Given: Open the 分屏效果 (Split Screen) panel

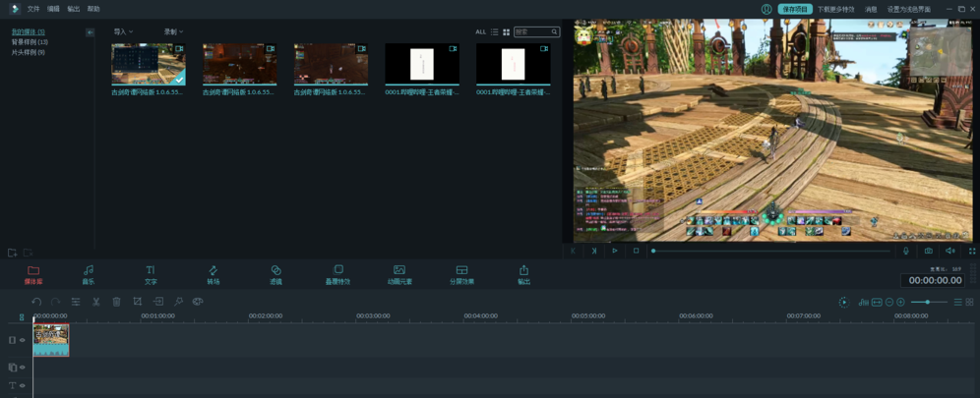Looking at the screenshot, I should pos(461,274).
